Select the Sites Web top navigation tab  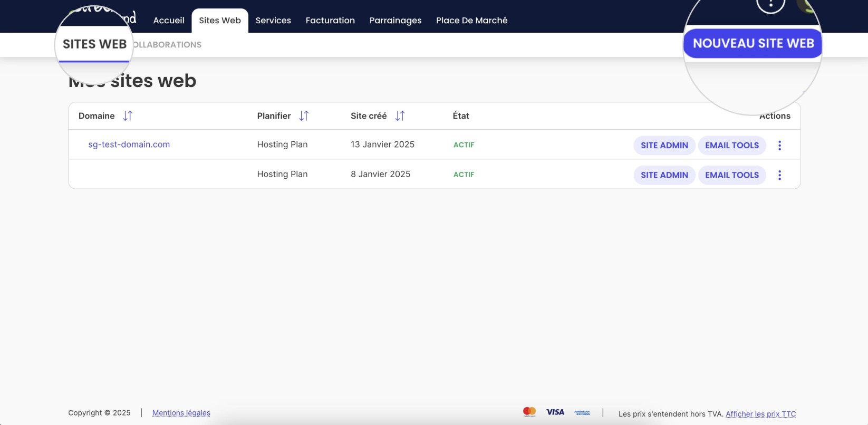220,21
